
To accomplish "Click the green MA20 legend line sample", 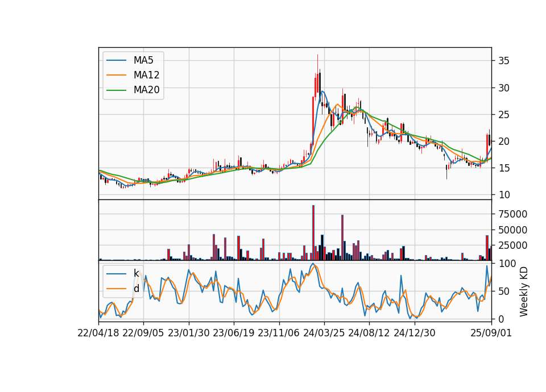I will pyautogui.click(x=116, y=90).
